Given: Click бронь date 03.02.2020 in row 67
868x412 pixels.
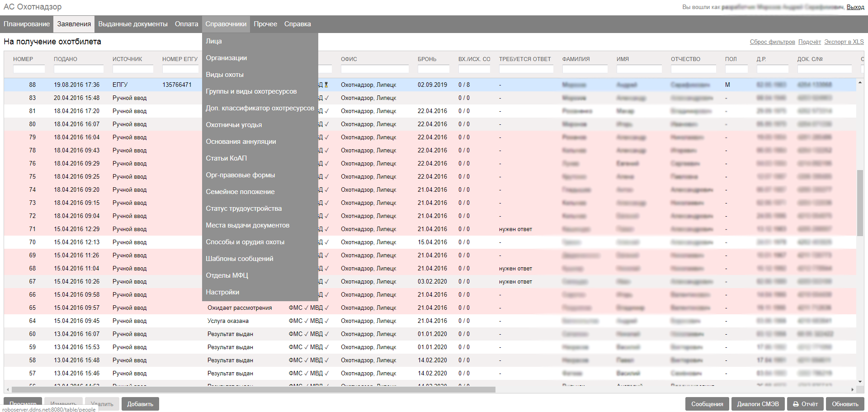Looking at the screenshot, I should tap(432, 282).
